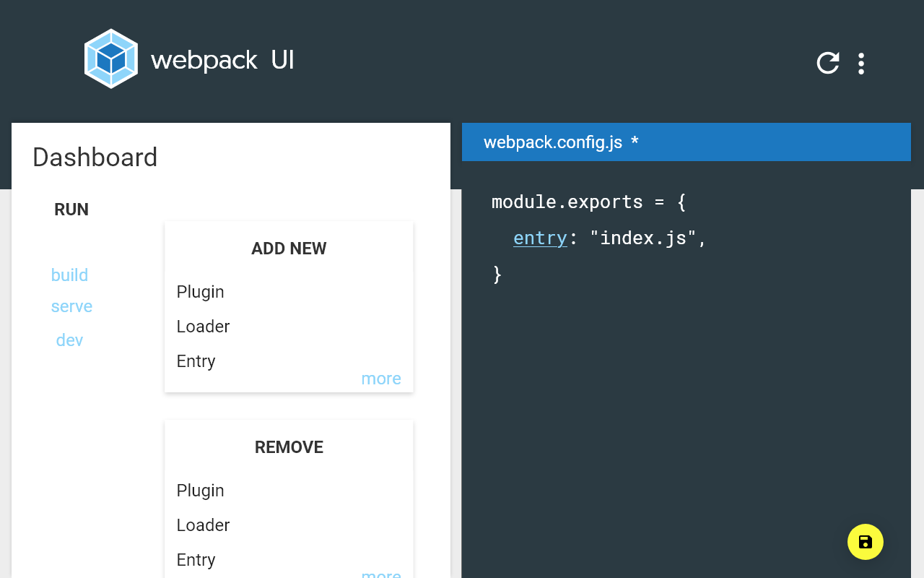Click the underlined 'entry' key in code
This screenshot has width=924, height=578.
click(540, 238)
